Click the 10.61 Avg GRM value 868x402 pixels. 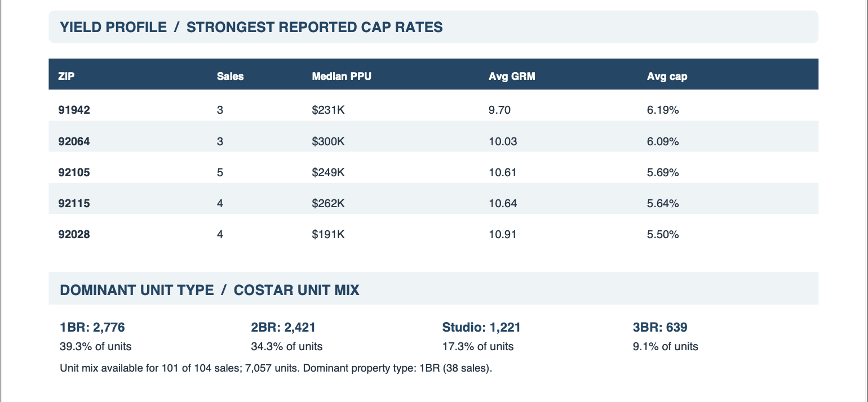(x=503, y=173)
